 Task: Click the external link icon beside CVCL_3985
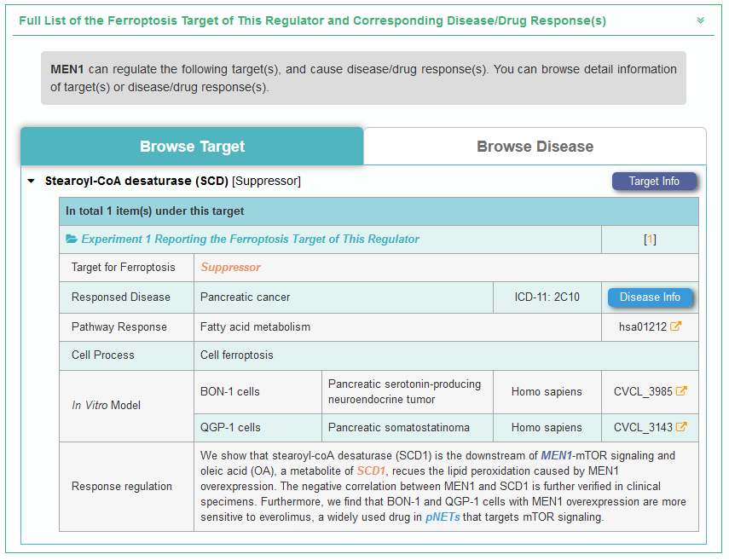pyautogui.click(x=681, y=392)
